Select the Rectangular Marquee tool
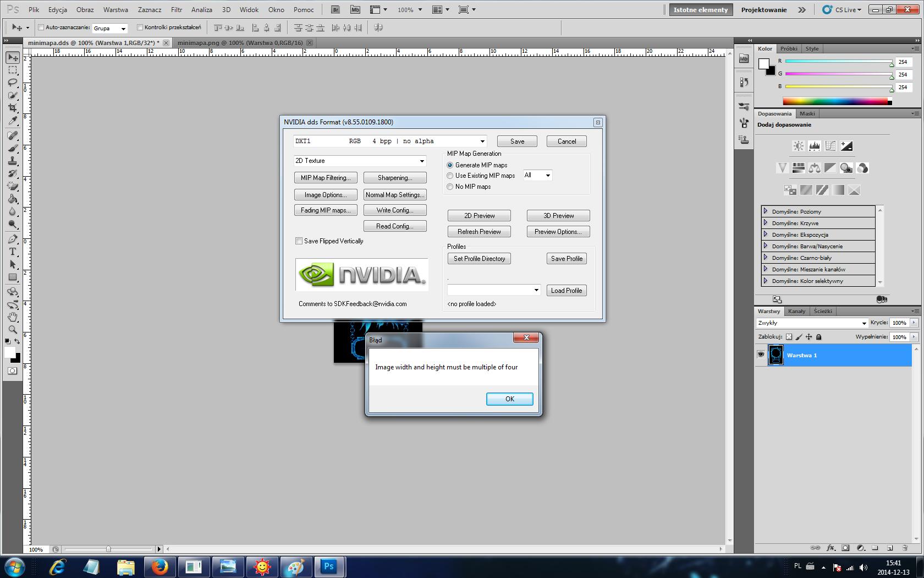 click(x=13, y=70)
